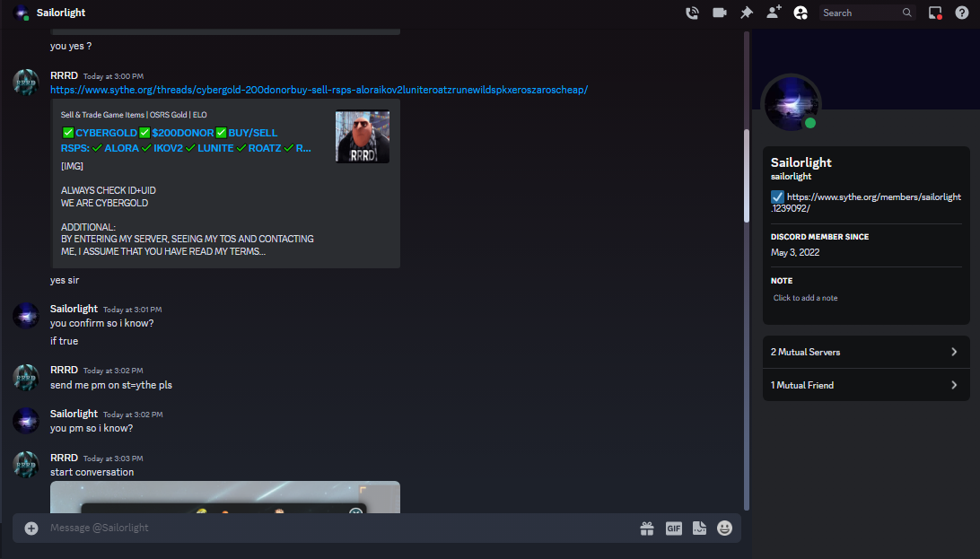Click RRRD username on the 3:03 PM message
The image size is (980, 559).
(x=65, y=458)
